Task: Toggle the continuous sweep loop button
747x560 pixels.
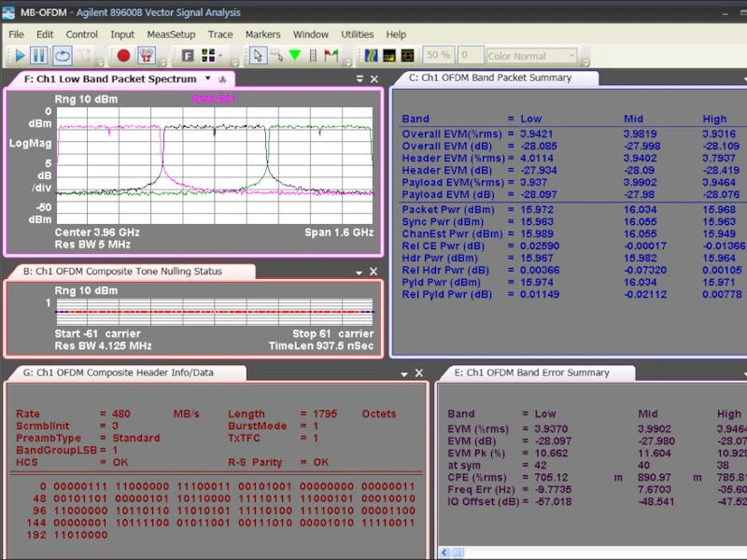Action: click(x=62, y=56)
